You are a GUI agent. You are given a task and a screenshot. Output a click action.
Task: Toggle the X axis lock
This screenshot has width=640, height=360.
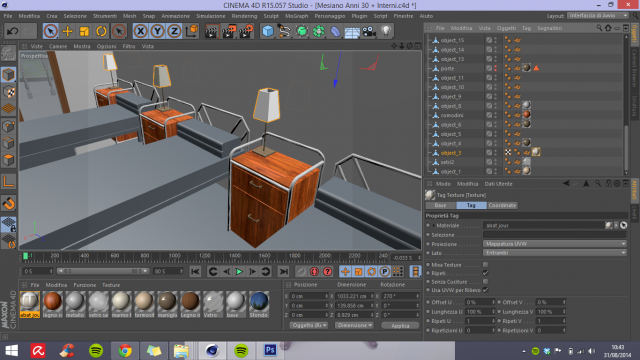coord(140,31)
